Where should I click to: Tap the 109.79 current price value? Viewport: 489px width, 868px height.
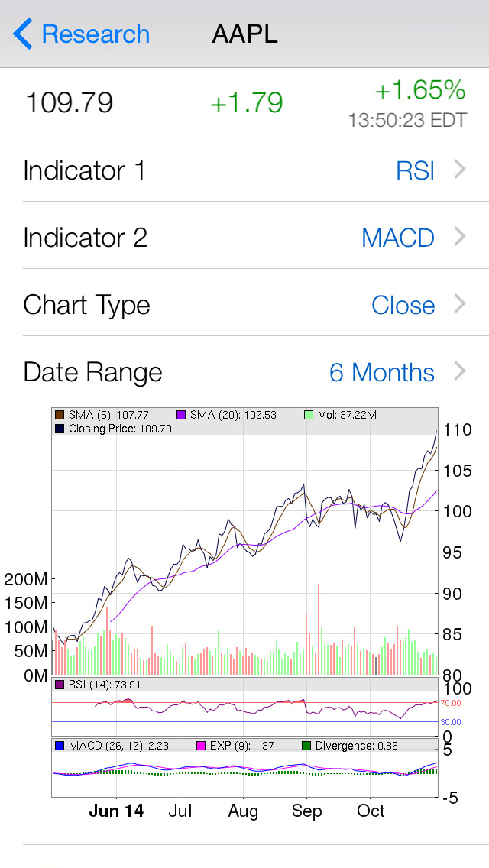(70, 102)
